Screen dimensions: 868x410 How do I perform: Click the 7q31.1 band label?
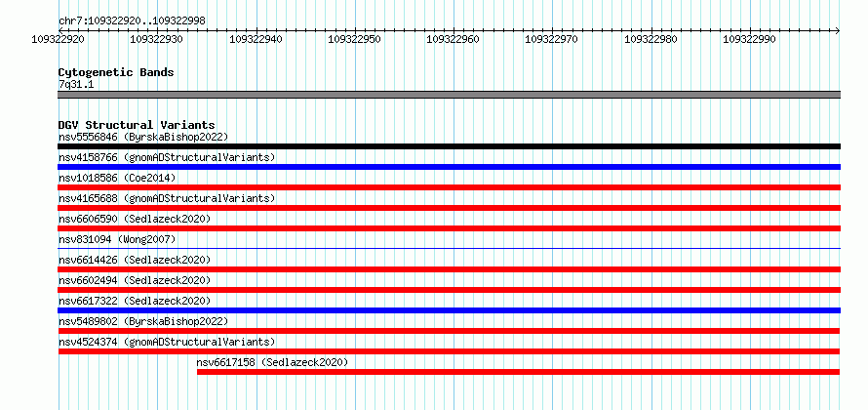pyautogui.click(x=76, y=85)
